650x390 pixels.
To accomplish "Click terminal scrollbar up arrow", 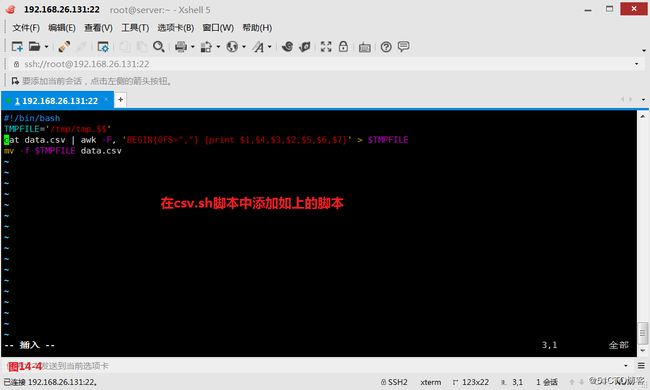I will [x=643, y=116].
